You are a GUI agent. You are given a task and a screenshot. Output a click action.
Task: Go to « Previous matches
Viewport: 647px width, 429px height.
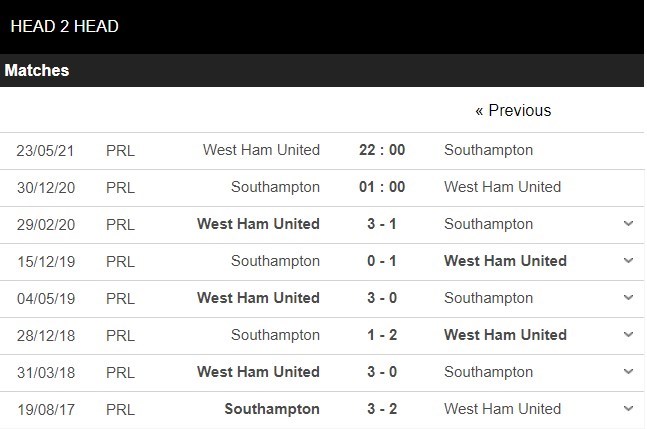point(513,110)
